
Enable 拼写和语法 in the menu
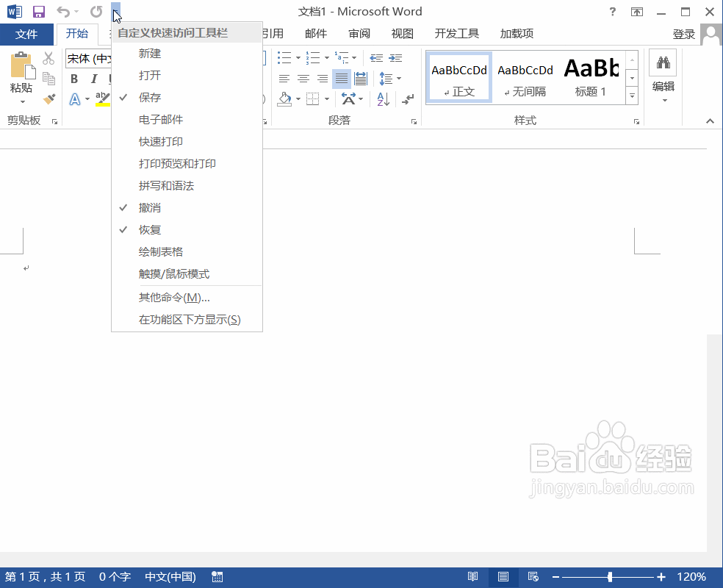187,186
